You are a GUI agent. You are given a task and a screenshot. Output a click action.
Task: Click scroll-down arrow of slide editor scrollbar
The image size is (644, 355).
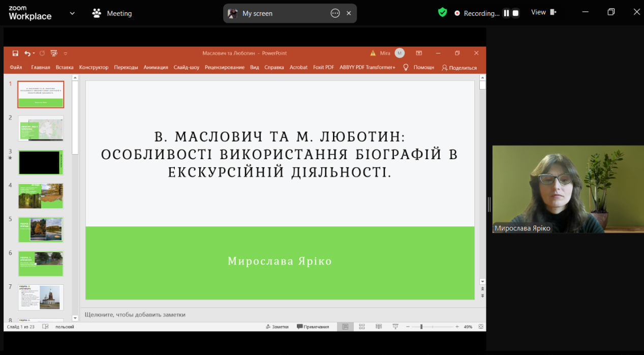click(482, 281)
